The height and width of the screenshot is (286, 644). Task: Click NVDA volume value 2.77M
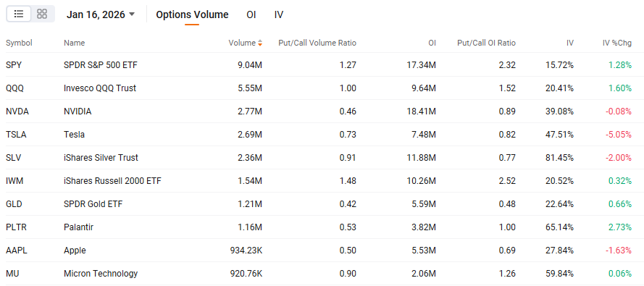pos(251,112)
